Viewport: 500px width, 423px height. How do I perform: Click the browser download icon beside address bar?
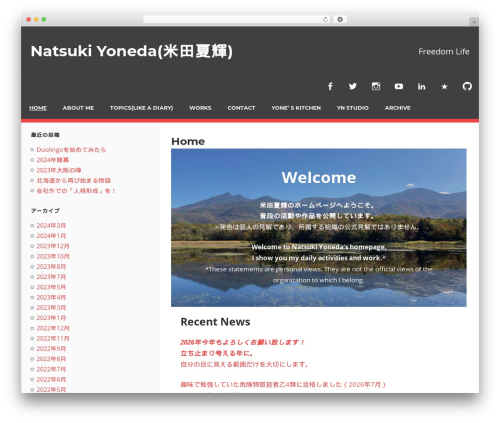(x=340, y=19)
